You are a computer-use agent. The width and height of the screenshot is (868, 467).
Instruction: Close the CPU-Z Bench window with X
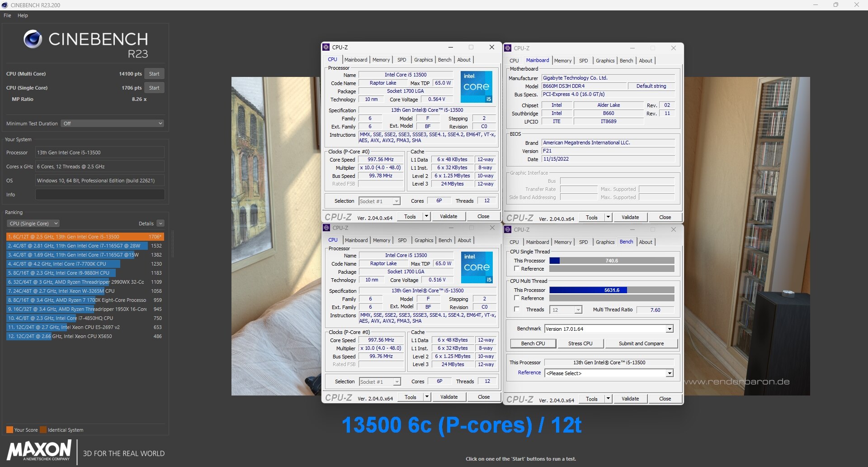coord(674,229)
